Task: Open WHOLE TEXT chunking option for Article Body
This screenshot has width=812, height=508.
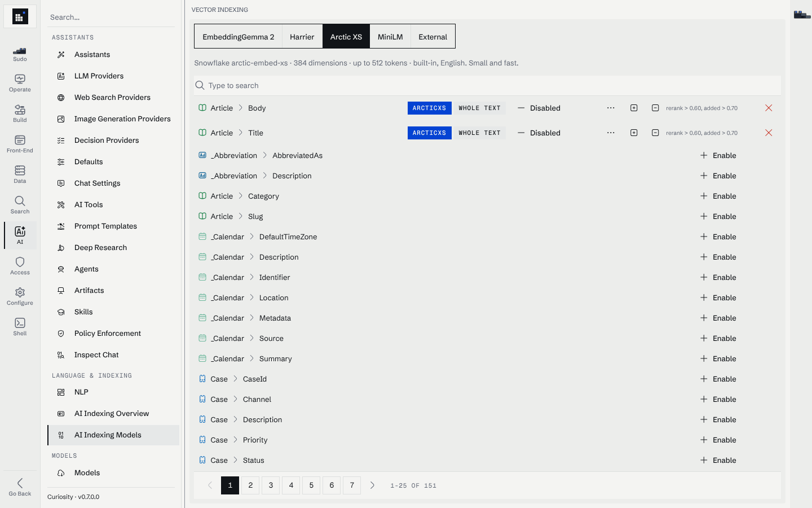Action: [x=479, y=108]
